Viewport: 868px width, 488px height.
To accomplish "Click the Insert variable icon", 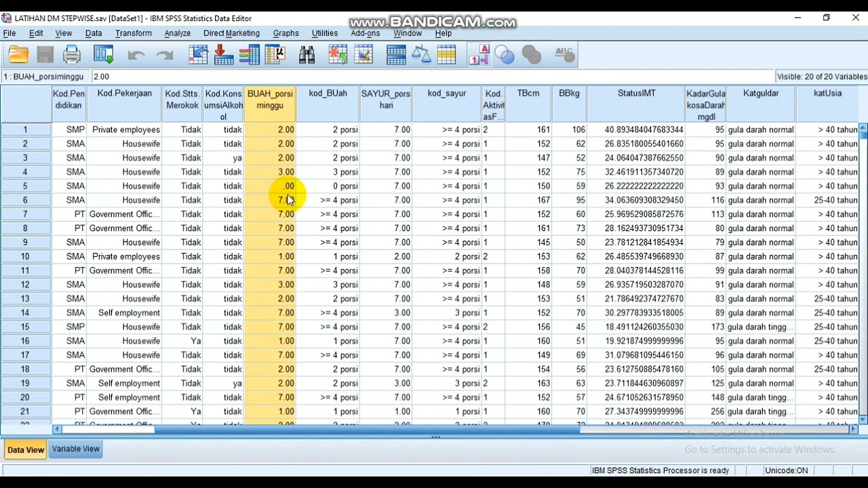I will click(363, 55).
